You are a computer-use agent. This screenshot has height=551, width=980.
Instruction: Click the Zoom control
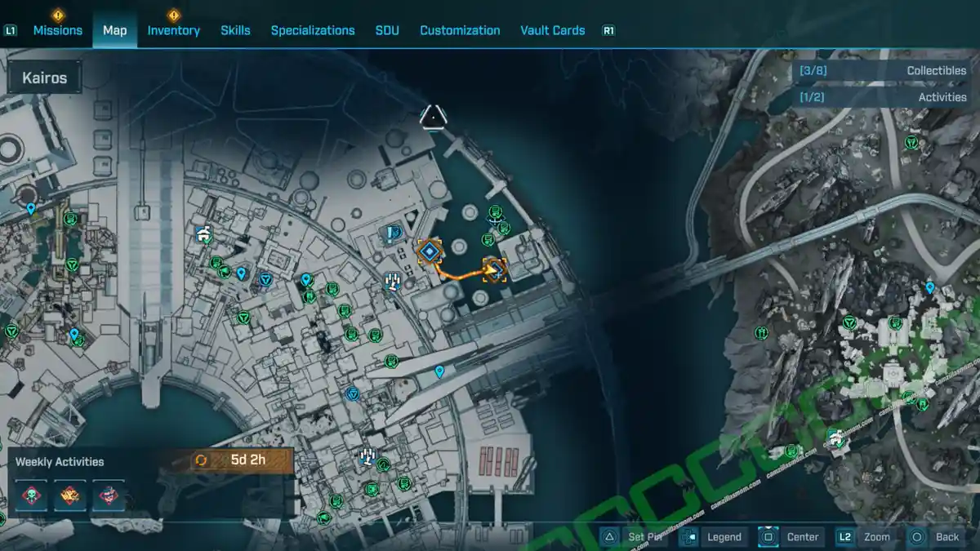coord(864,536)
